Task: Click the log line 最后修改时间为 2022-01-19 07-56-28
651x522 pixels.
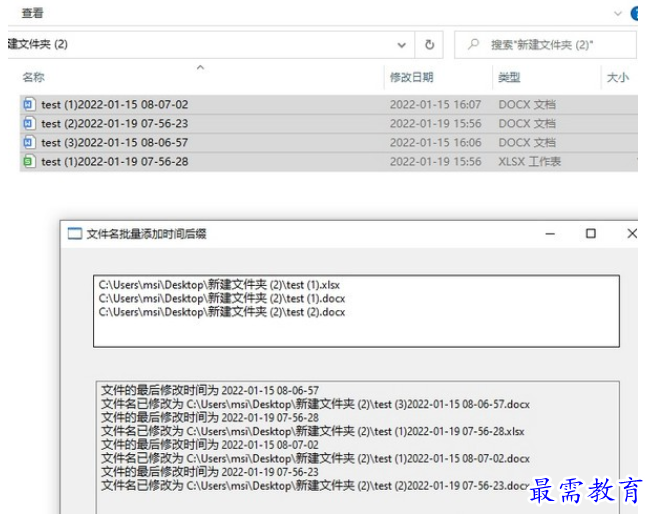Action: tap(210, 418)
